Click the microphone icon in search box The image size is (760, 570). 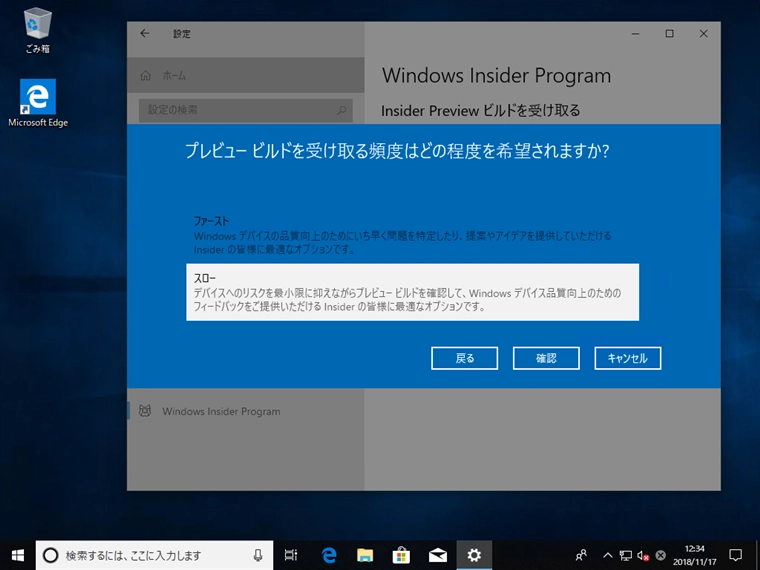coord(258,555)
